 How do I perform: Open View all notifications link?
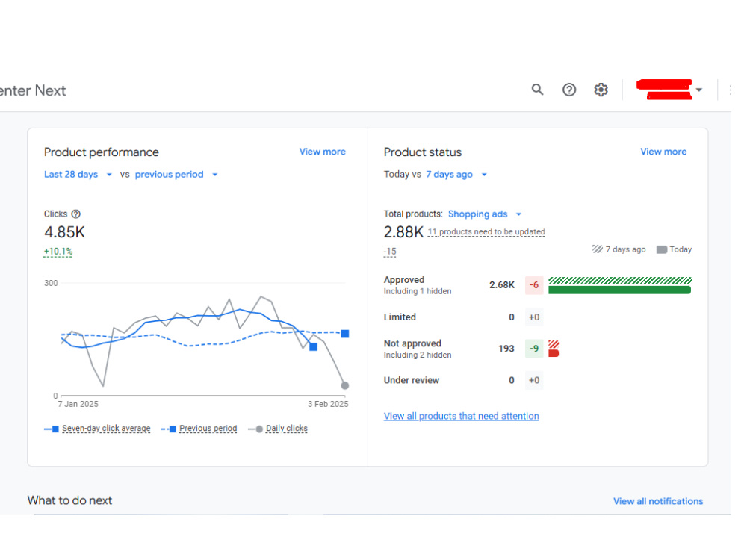658,501
